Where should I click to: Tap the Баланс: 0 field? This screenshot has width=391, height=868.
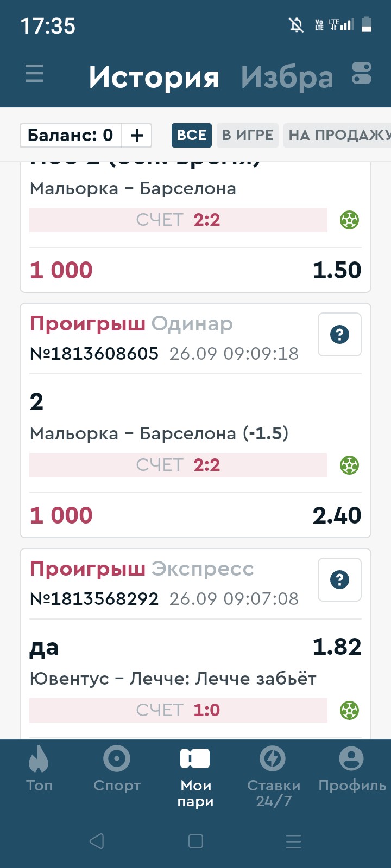tap(71, 135)
